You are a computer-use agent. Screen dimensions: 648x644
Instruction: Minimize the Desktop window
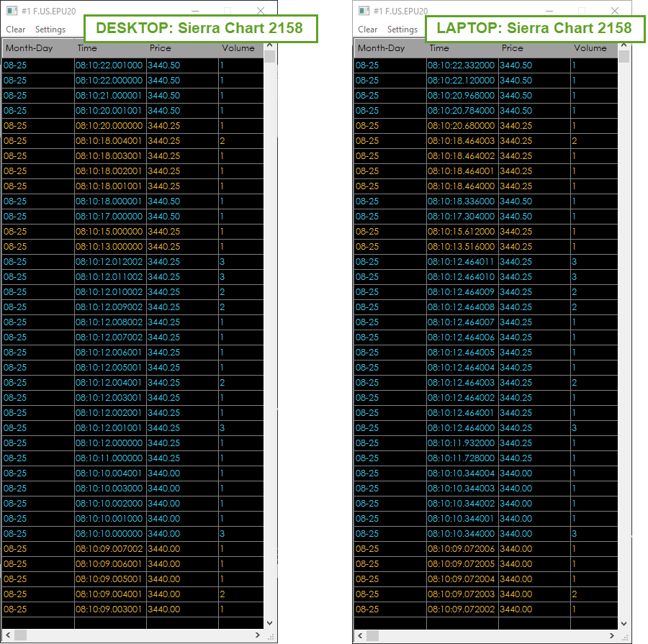195,11
